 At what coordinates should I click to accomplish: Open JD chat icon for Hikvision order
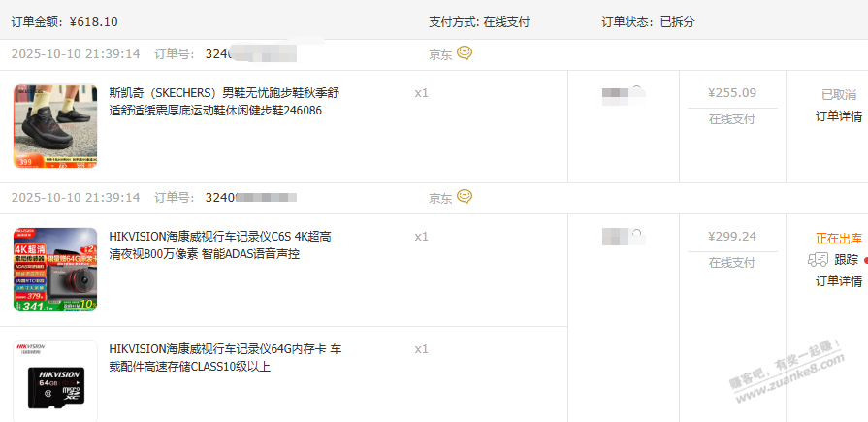465,197
